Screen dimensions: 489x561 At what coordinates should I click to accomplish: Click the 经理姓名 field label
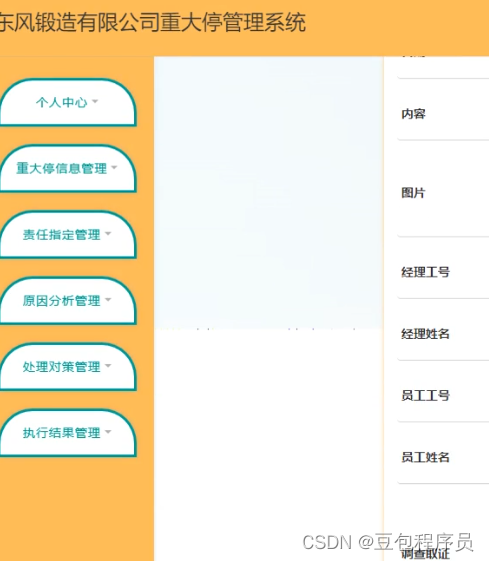pyautogui.click(x=425, y=334)
